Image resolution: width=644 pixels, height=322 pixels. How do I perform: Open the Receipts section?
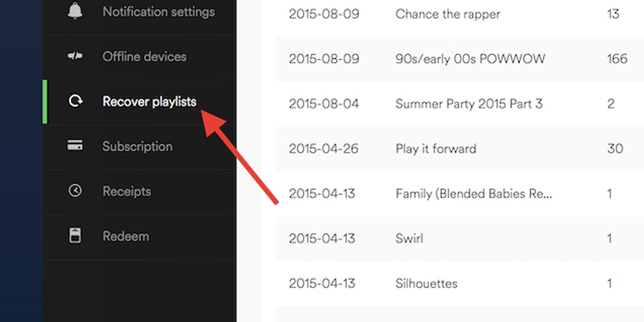126,191
